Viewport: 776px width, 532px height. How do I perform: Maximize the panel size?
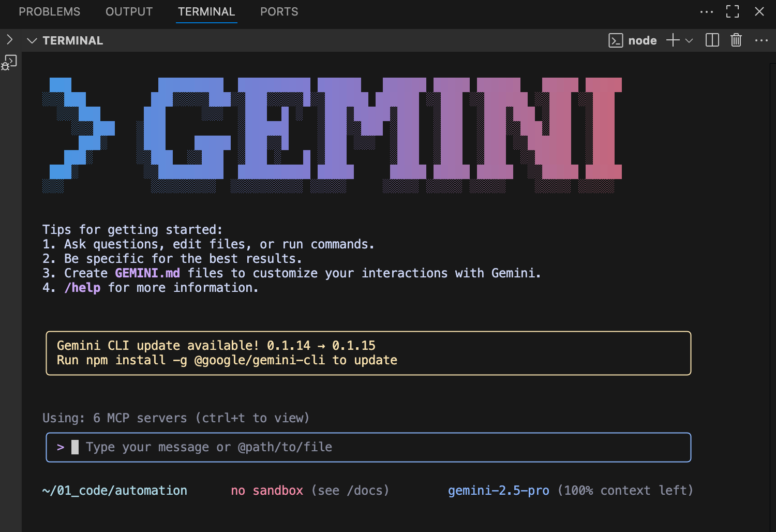733,11
